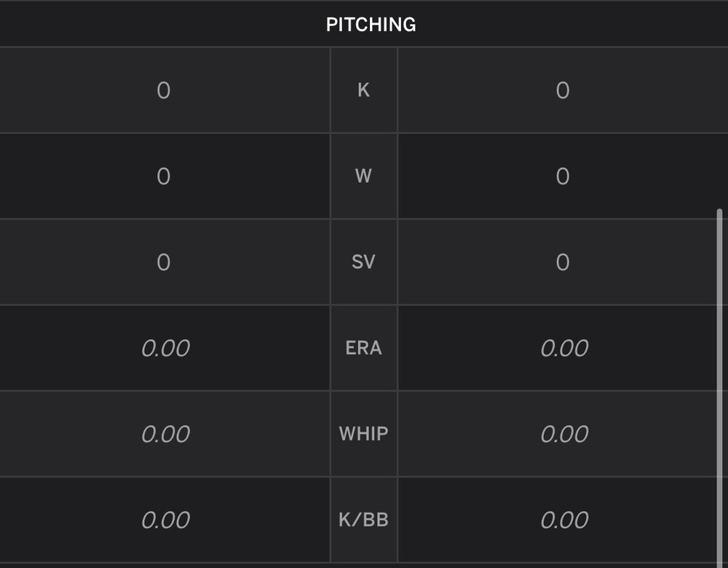Click left team's K/BB value
Viewport: 728px width, 568px height.
(165, 520)
